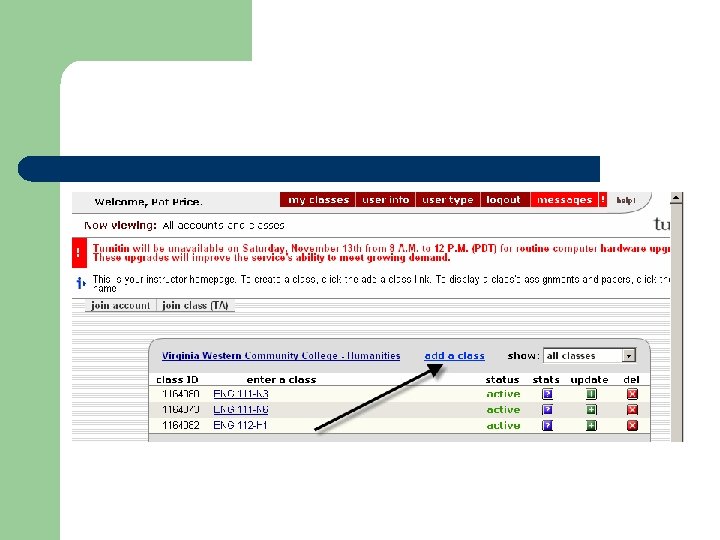Open the messages tab
This screenshot has width=720, height=540.
click(564, 200)
